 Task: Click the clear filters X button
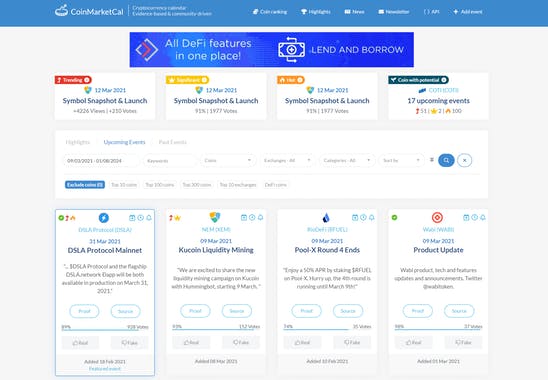(x=464, y=160)
